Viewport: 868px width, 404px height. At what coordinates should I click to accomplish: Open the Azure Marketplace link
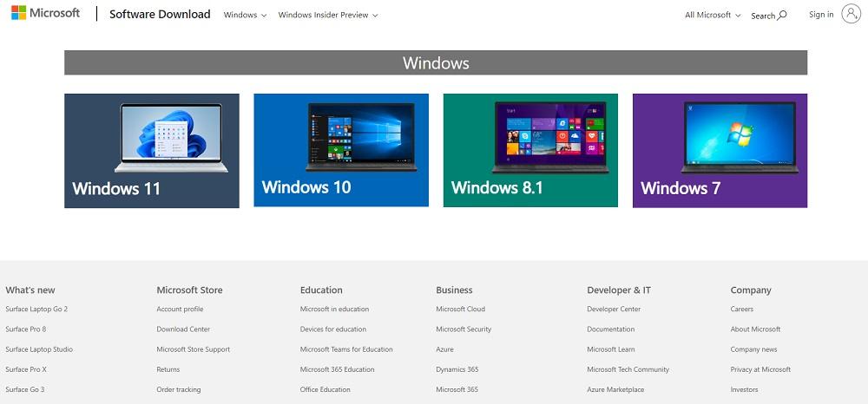pos(615,389)
